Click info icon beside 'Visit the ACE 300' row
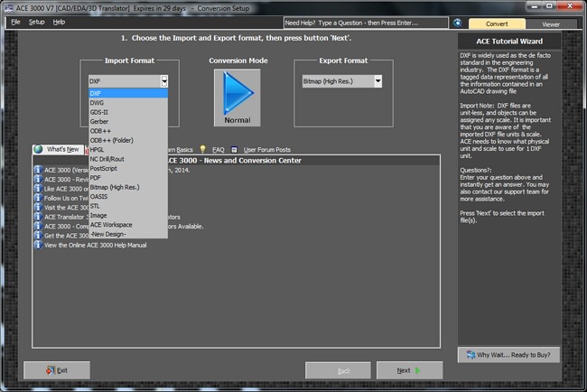The width and height of the screenshot is (587, 392). (38, 208)
